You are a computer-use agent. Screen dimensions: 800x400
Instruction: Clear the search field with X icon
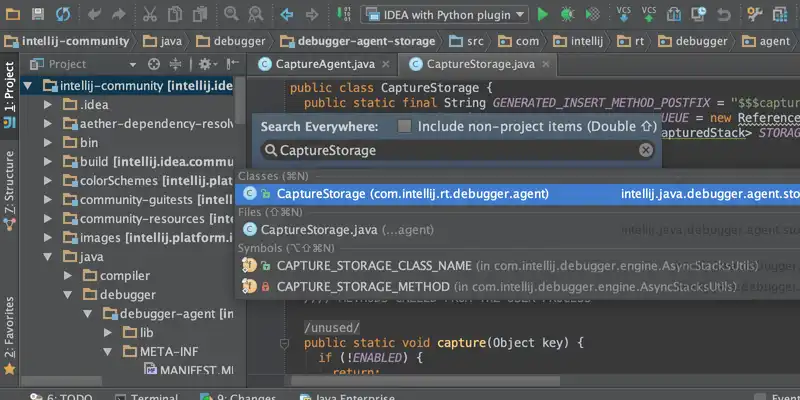pos(646,150)
